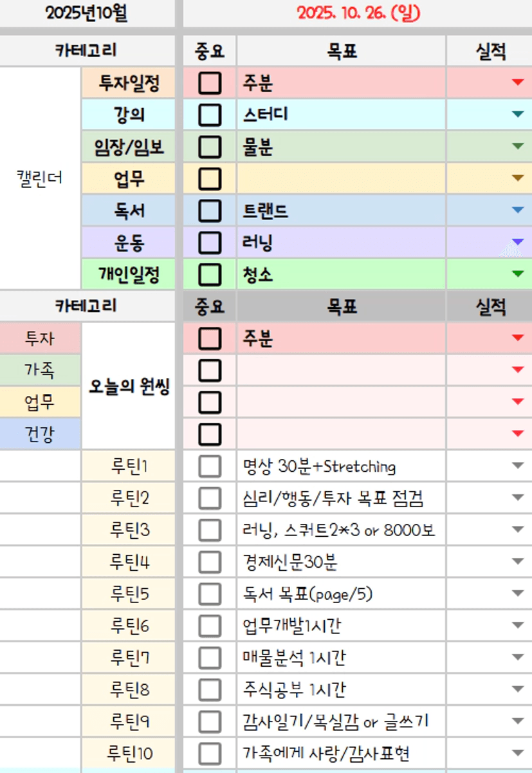Check the 루틴9 감사일기 checkbox
This screenshot has height=773, width=532.
210,722
